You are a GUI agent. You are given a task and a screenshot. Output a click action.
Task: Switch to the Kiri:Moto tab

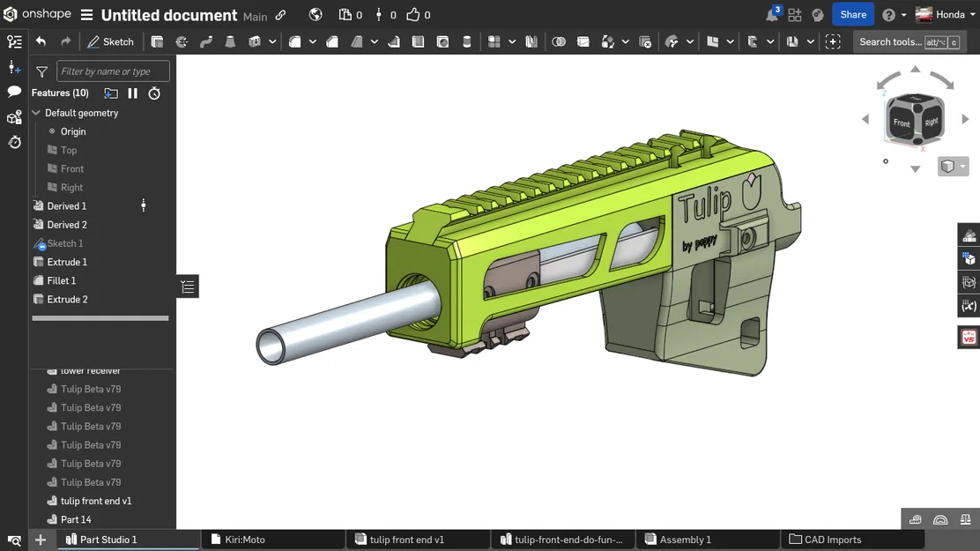pos(273,540)
